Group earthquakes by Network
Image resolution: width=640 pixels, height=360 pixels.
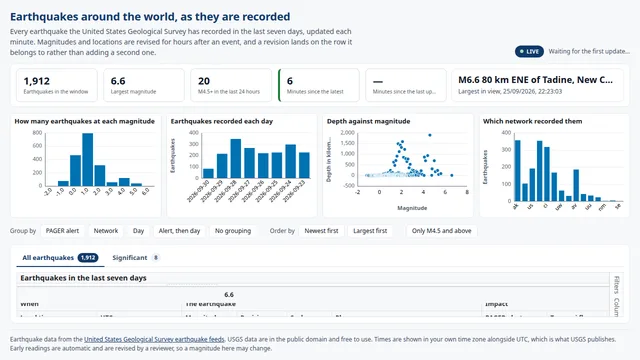[106, 231]
